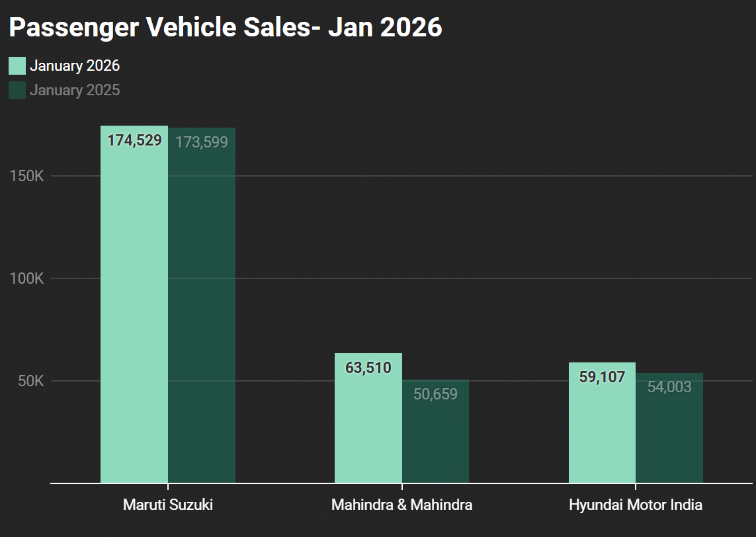Click the Mahindra & Mahindra axis label
The height and width of the screenshot is (537, 756).
click(401, 505)
